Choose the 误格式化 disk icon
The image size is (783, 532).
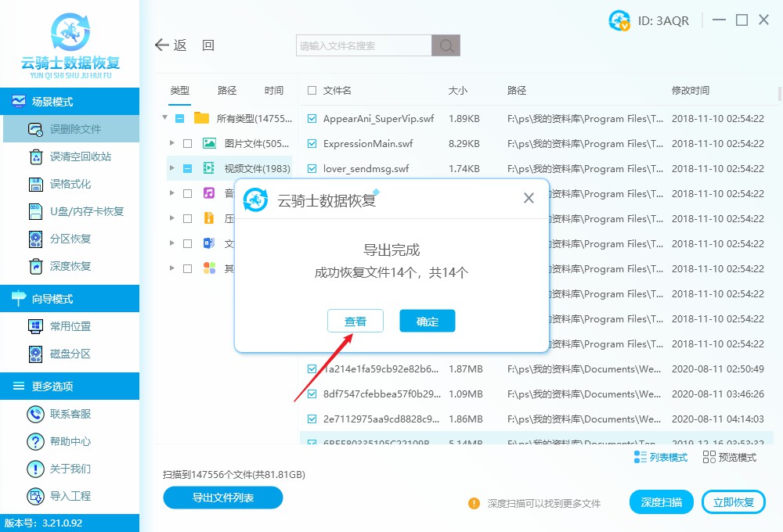(36, 184)
